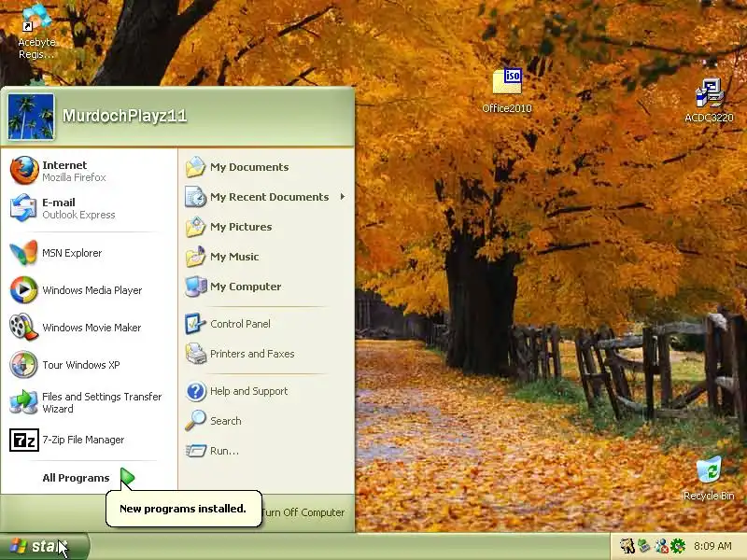Open Search magnifying glass icon
Viewport: 747px width, 560px height.
point(195,421)
